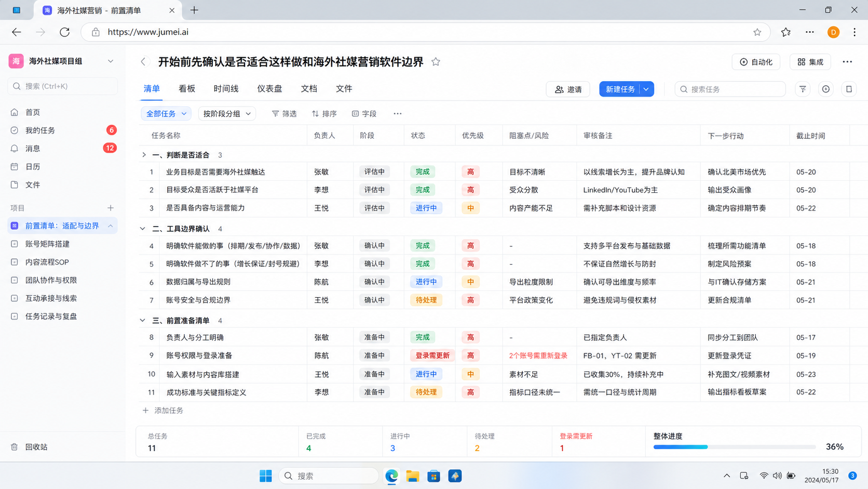The width and height of the screenshot is (868, 489).
Task: Switch to the 文件 tab
Action: click(344, 89)
